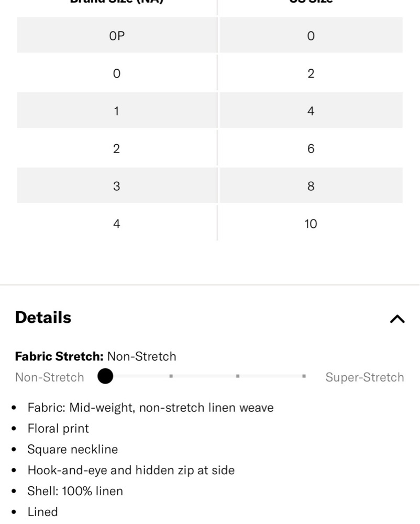Viewport: 420px width, 524px height.
Task: Select brand size 2 cell
Action: [117, 148]
